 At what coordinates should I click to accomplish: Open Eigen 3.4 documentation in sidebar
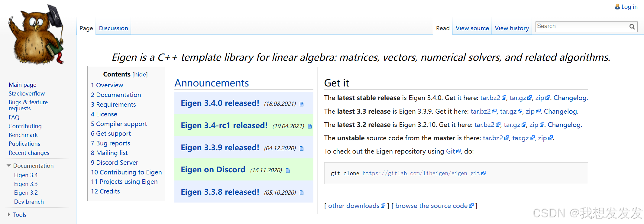point(26,175)
